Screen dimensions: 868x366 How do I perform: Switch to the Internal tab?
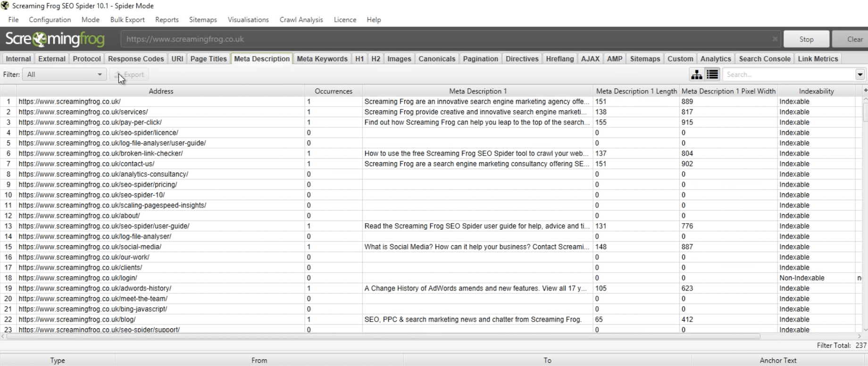[18, 58]
